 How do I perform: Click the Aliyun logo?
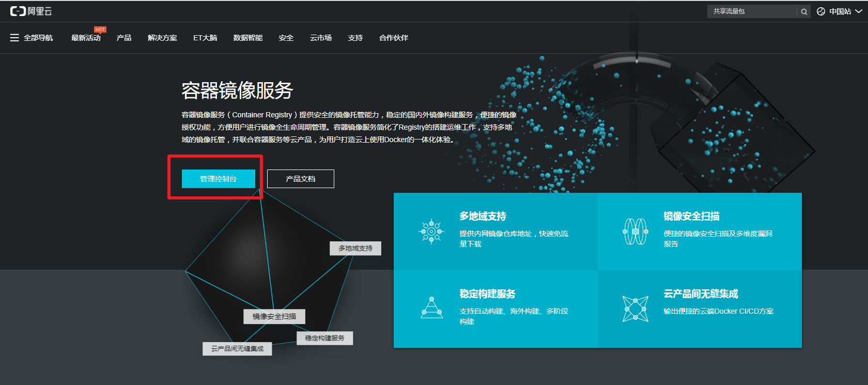(x=31, y=11)
